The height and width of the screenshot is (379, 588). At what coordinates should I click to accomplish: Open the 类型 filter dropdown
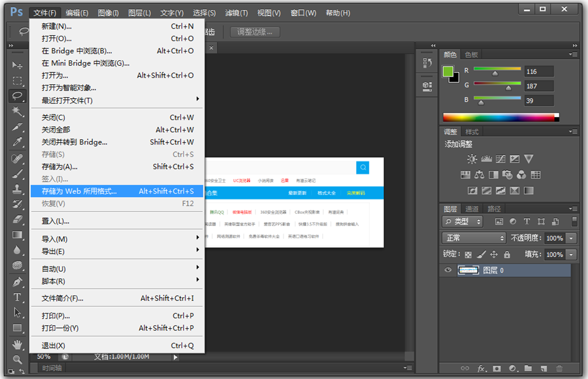tap(462, 222)
